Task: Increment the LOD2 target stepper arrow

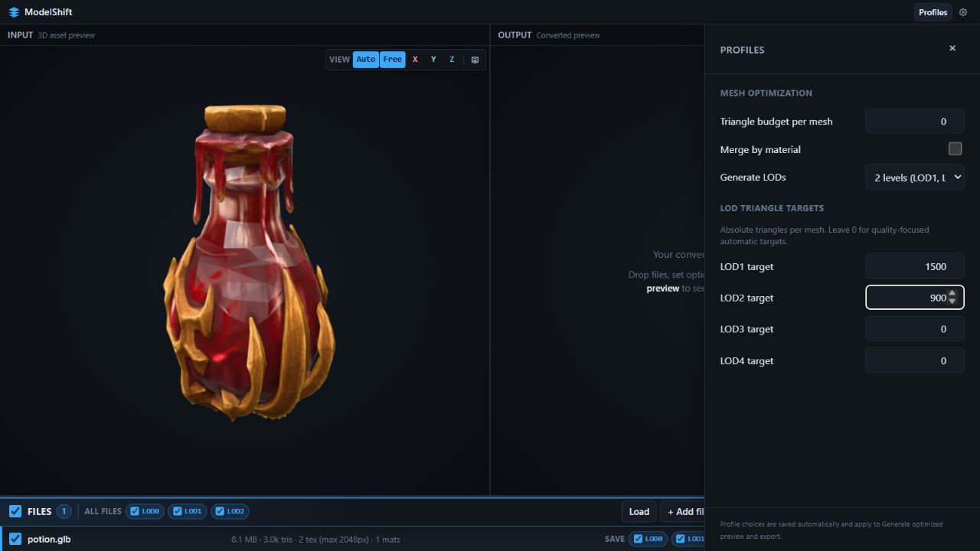Action: pos(952,293)
